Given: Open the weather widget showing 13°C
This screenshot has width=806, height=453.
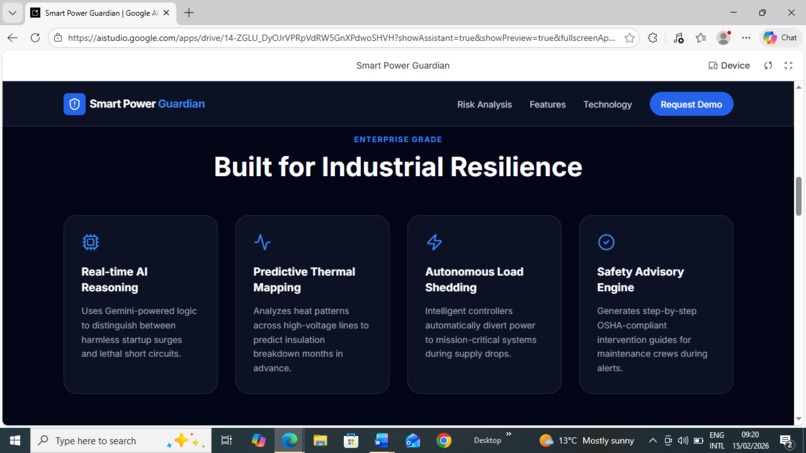Looking at the screenshot, I should pyautogui.click(x=586, y=441).
